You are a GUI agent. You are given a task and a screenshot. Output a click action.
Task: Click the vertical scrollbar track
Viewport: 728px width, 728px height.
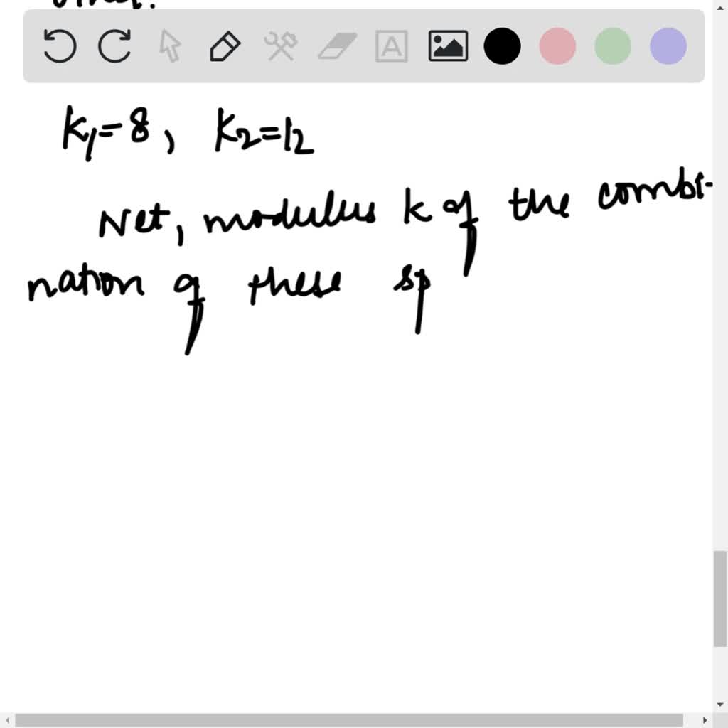point(722,355)
